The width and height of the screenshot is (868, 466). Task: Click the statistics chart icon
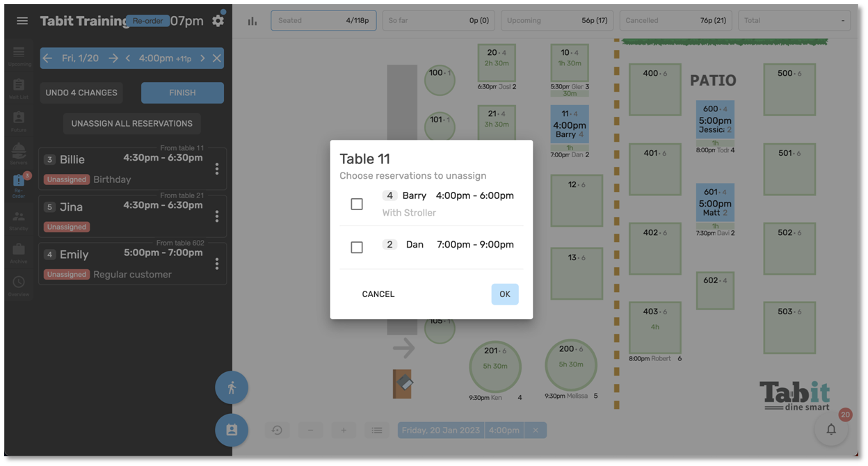coord(252,20)
